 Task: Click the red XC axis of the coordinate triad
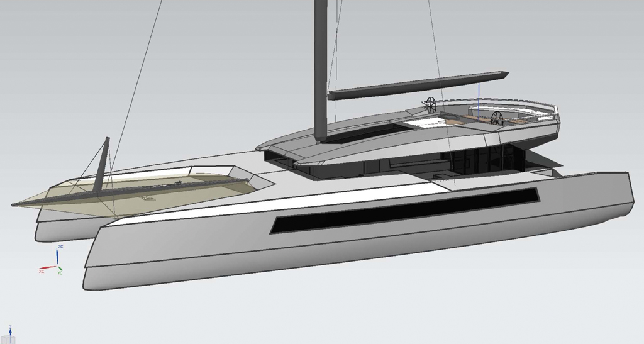47,268
